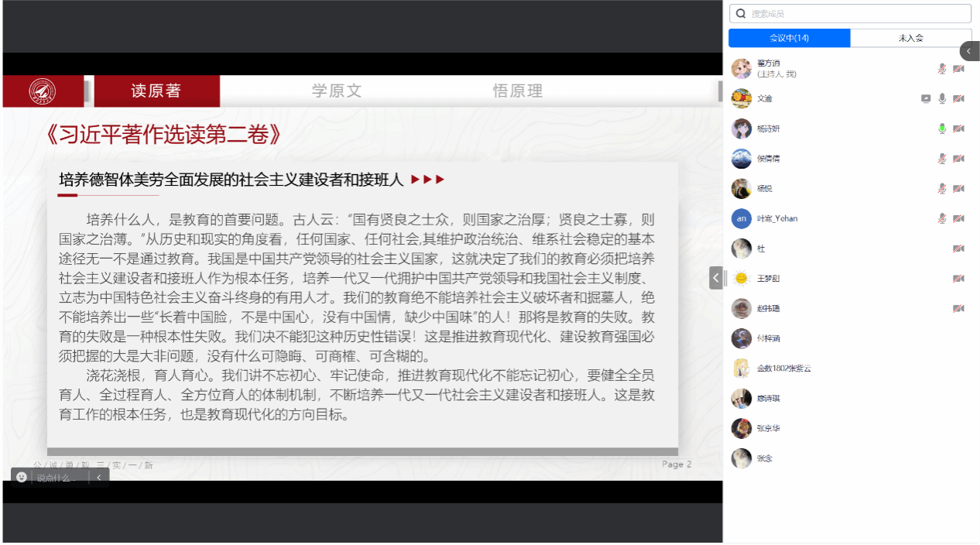Select the 会议中(14) tab
The width and height of the screenshot is (980, 545).
pyautogui.click(x=789, y=38)
